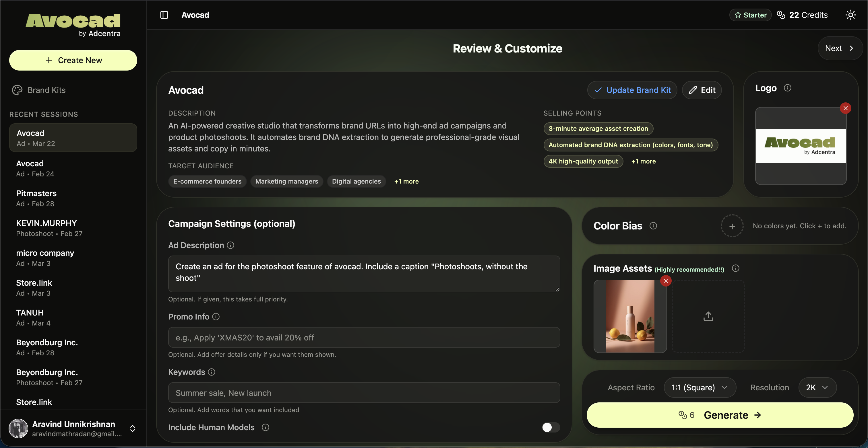Click the Update Brand Kit button
Screen dimensions: 868x448
coord(632,90)
